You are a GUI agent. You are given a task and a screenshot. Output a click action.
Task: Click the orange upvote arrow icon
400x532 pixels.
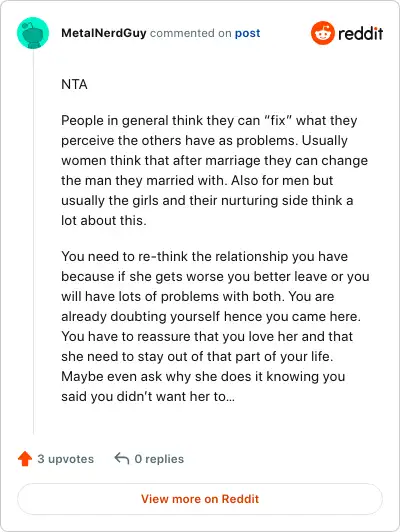pos(25,459)
